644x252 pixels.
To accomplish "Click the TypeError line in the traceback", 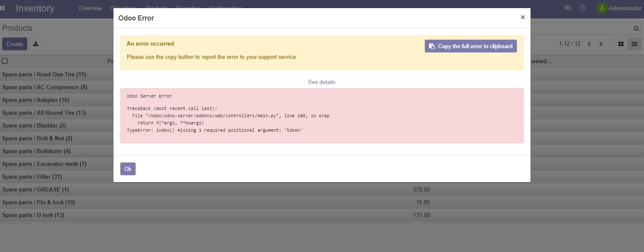I will click(215, 130).
